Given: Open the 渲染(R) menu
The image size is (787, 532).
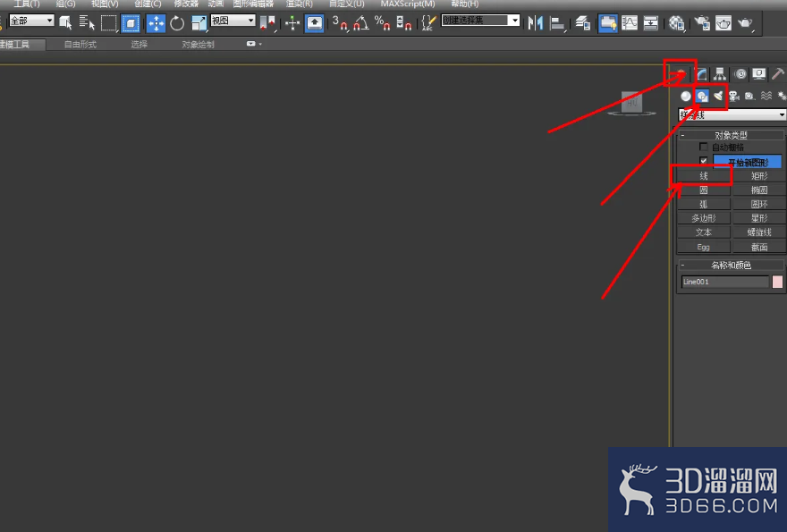Looking at the screenshot, I should tap(299, 4).
